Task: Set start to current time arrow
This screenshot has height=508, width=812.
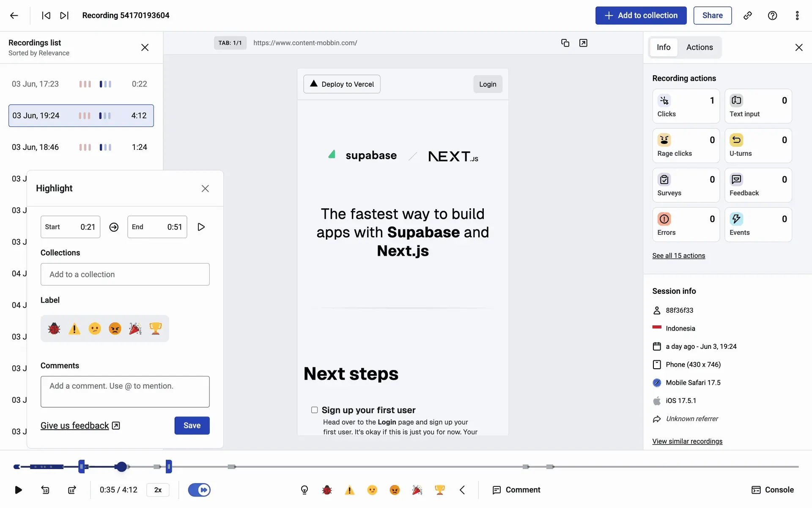Action: [114, 227]
